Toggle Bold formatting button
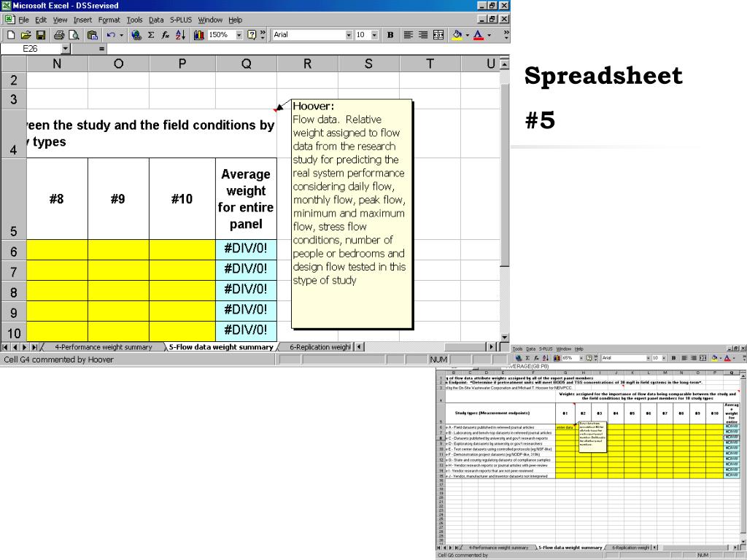Image resolution: width=747 pixels, height=560 pixels. pyautogui.click(x=390, y=35)
